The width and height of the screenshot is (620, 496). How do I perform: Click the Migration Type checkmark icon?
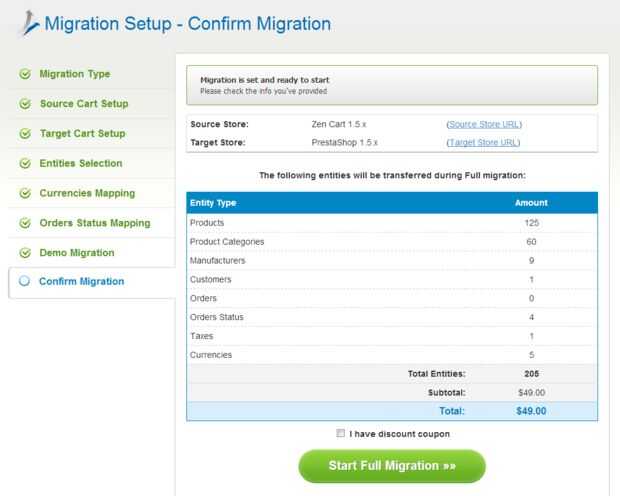pos(25,74)
